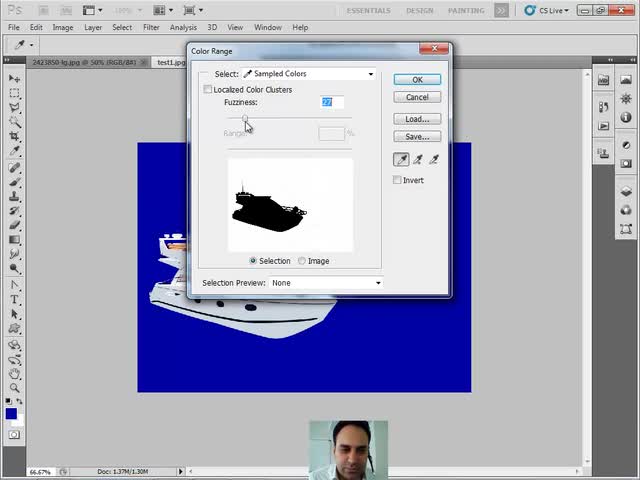Select the Quick Selection tool
Image resolution: width=640 pixels, height=480 pixels.
14,122
